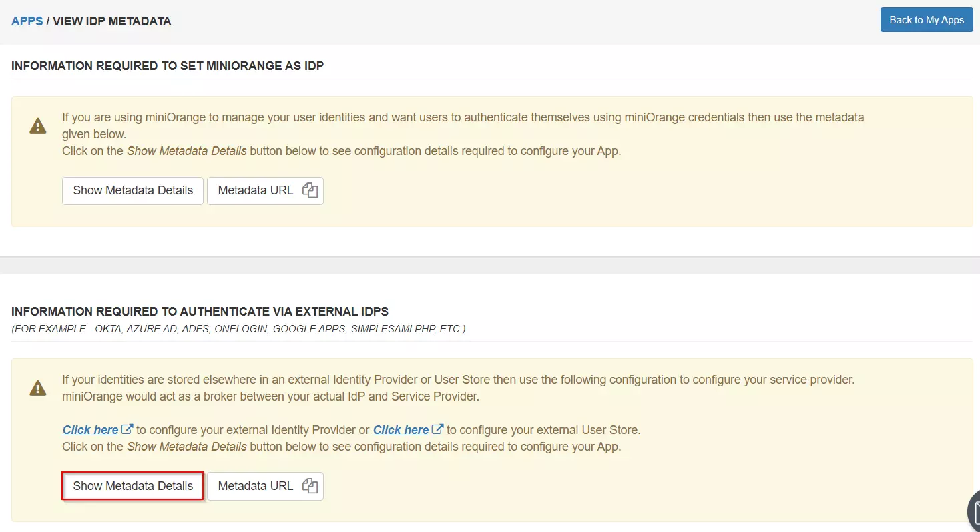980x532 pixels.
Task: Select the INFORMATION REQUIRED TO SET MINIORANGE AS IDP heading
Action: click(x=168, y=65)
